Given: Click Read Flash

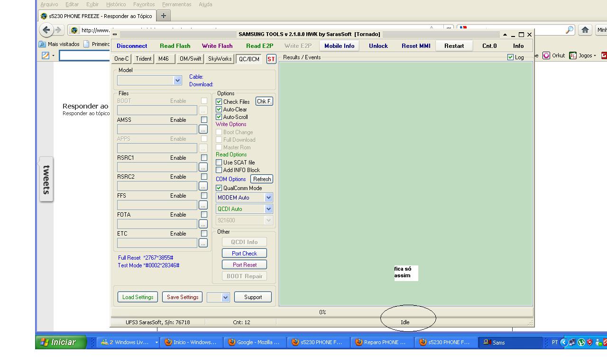Looking at the screenshot, I should 175,46.
